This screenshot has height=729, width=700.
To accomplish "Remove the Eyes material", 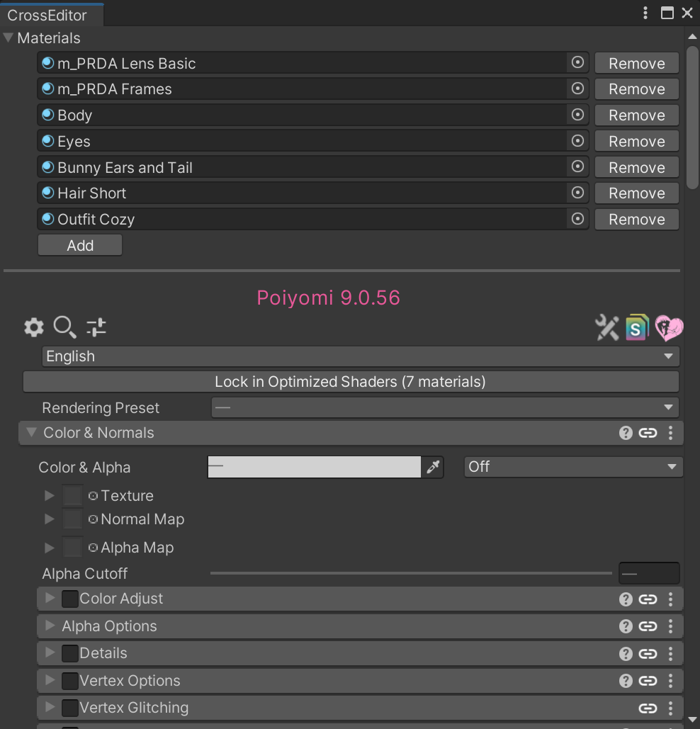I will point(637,141).
